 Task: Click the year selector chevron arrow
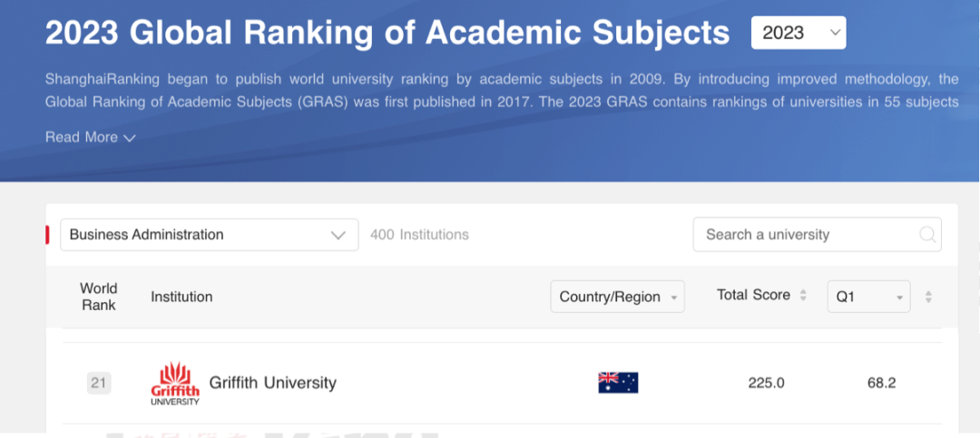[835, 33]
